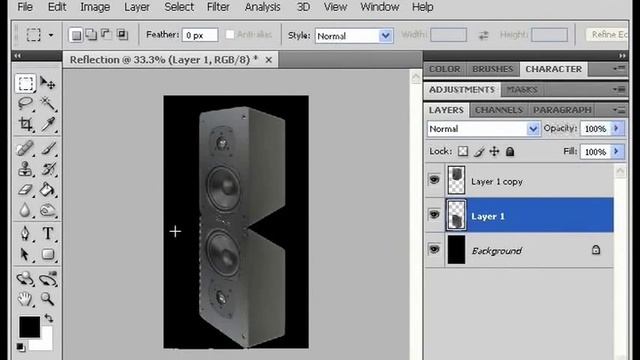This screenshot has height=360, width=640.
Task: Open the Fill slider arrow
Action: [x=617, y=151]
